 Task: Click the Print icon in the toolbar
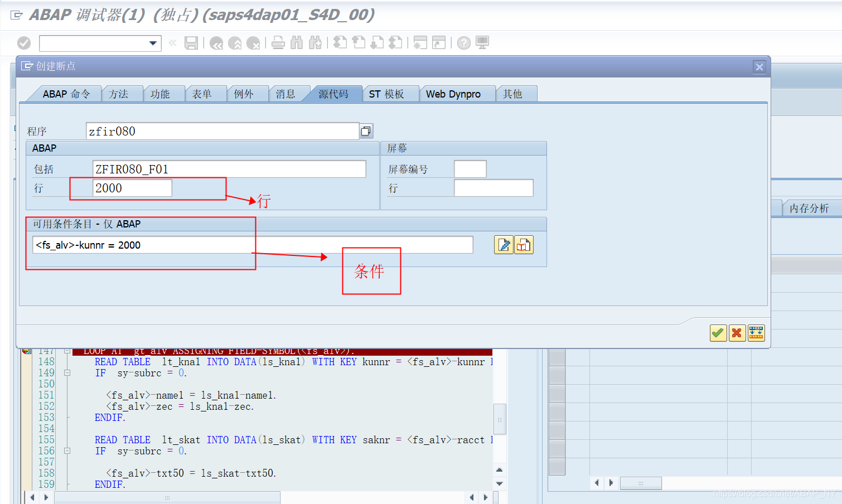pyautogui.click(x=278, y=43)
